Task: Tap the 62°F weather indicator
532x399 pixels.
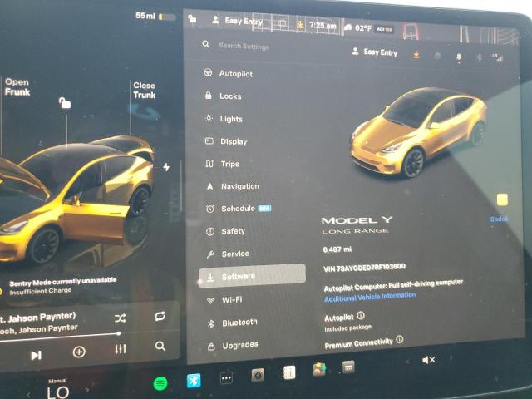Action: click(358, 27)
